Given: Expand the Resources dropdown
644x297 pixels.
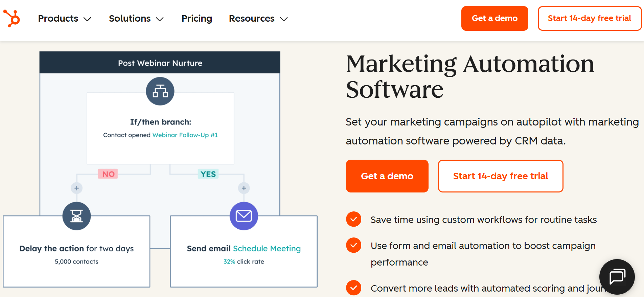Looking at the screenshot, I should coord(258,19).
